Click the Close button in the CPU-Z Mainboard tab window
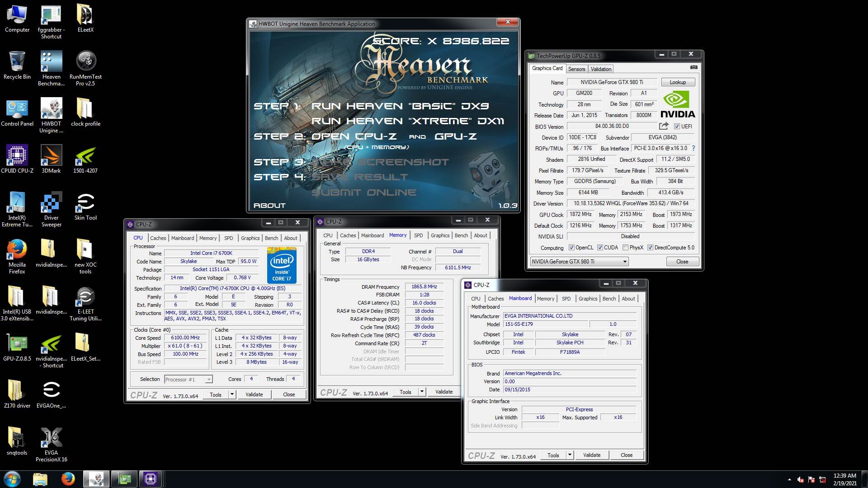This screenshot has height=488, width=868. click(626, 455)
